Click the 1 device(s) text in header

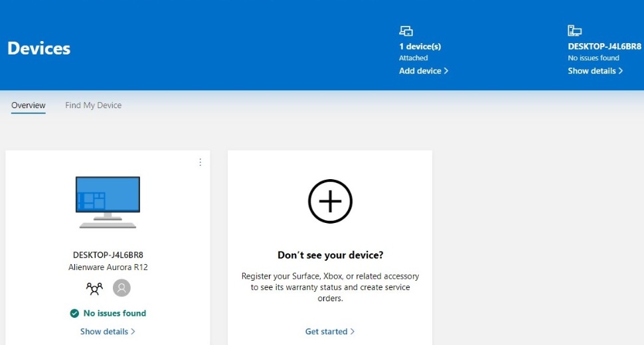(x=420, y=46)
